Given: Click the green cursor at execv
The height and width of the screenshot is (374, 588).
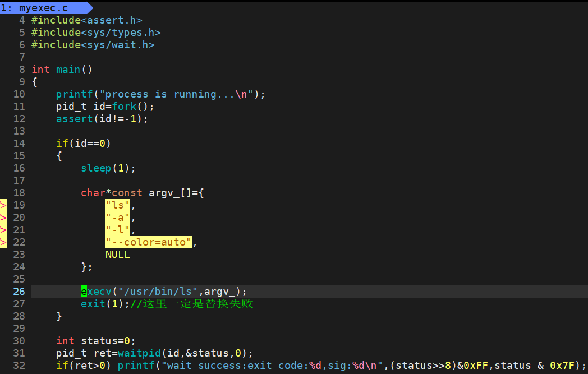Looking at the screenshot, I should (x=84, y=291).
